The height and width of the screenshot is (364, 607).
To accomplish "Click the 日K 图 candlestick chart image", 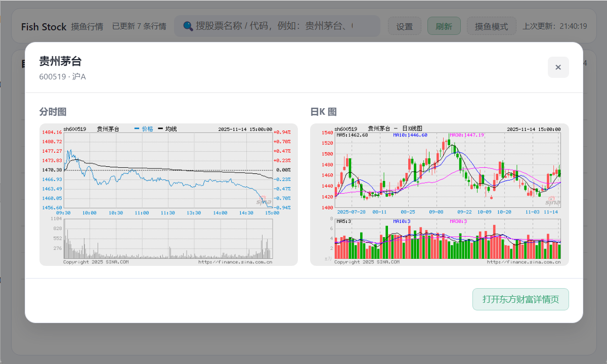I will click(439, 194).
